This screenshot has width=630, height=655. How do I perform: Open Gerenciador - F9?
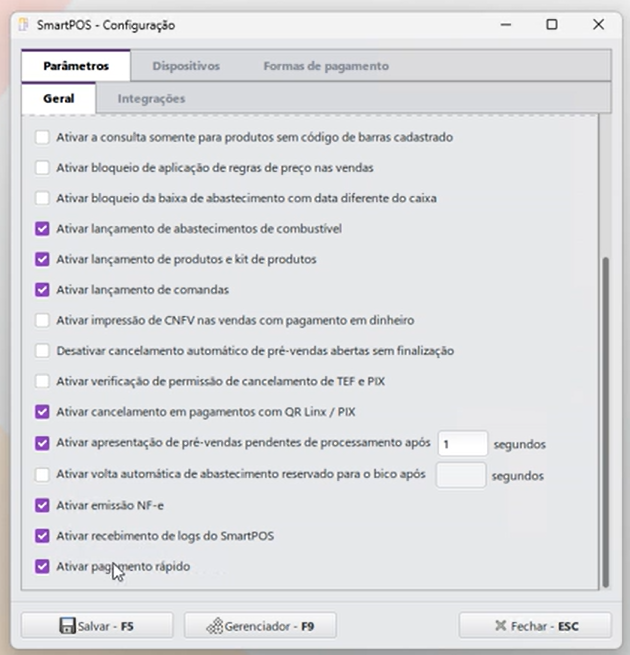260,626
